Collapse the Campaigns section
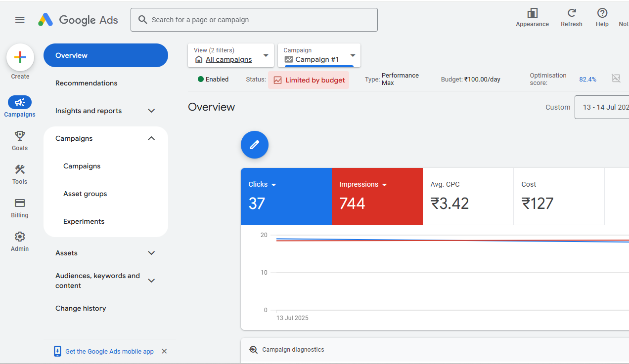629x364 pixels. pyautogui.click(x=151, y=138)
